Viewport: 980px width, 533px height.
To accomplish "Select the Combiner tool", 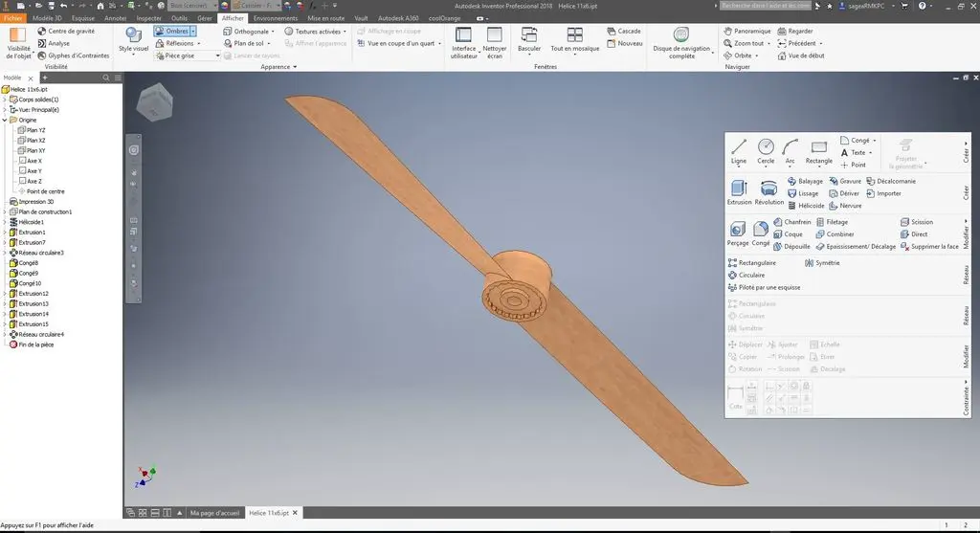I will coord(835,234).
